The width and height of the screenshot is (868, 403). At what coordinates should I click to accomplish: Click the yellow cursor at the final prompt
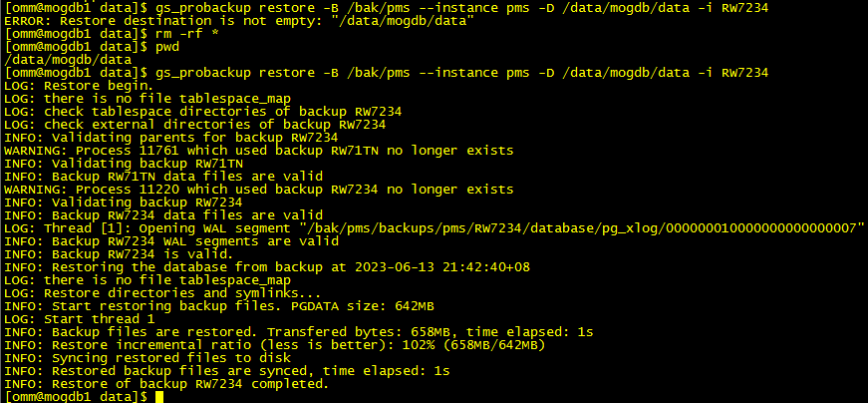159,397
